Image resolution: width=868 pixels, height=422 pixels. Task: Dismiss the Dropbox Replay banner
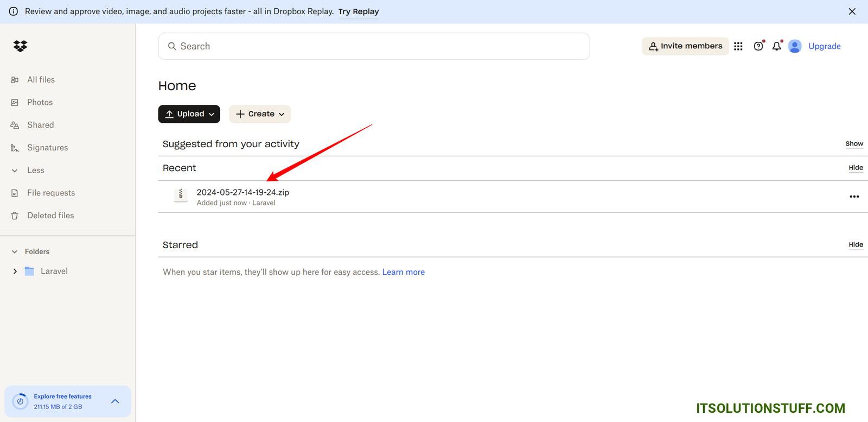tap(852, 11)
